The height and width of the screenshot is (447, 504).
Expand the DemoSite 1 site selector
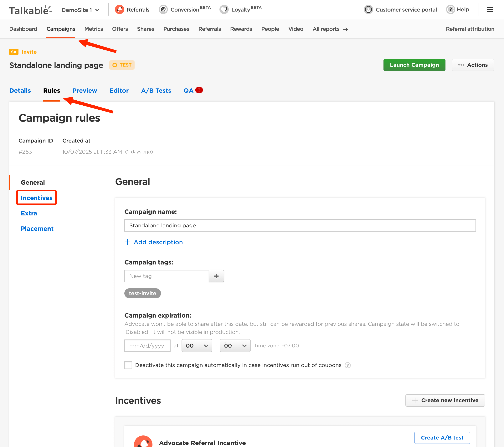click(x=80, y=10)
